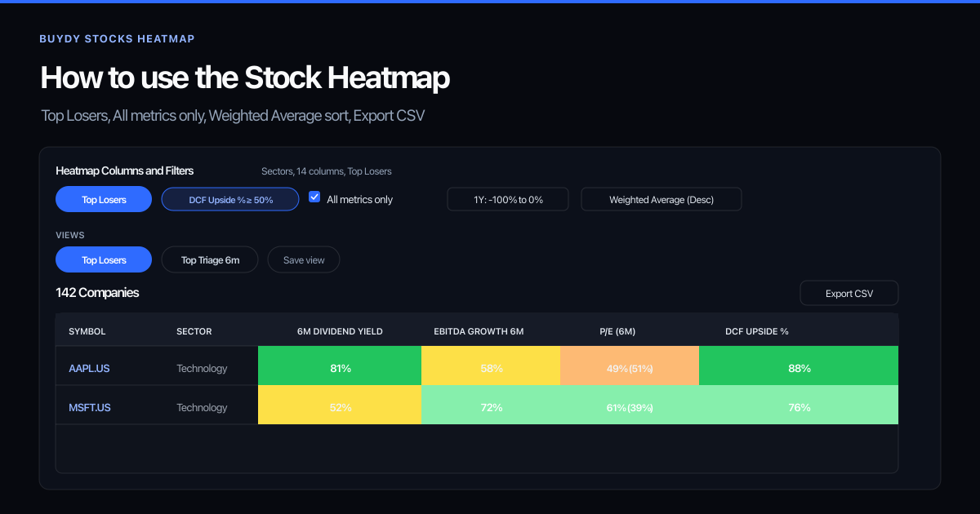Sort by the SYMBOL column header

[87, 331]
